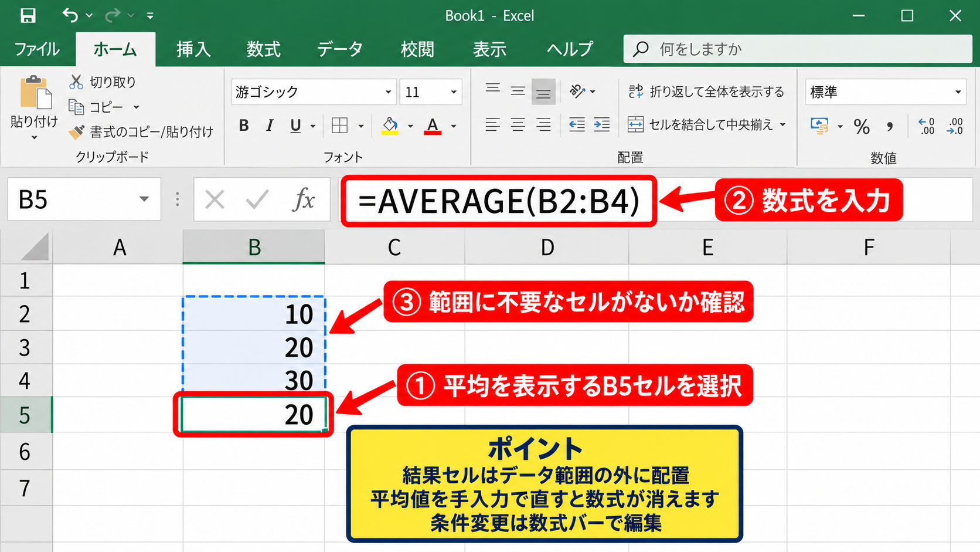This screenshot has height=552, width=980.
Task: Cancel formula entry with X icon
Action: point(215,200)
